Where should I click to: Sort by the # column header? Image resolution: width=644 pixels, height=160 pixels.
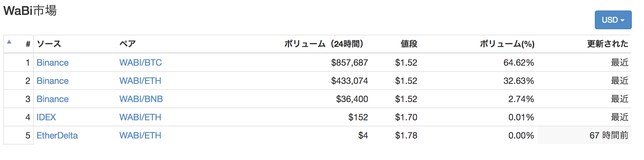[x=28, y=44]
